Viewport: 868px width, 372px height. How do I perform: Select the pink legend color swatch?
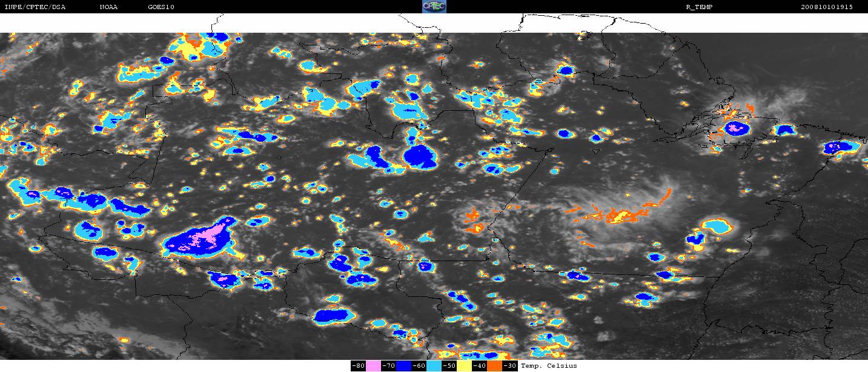[373, 366]
